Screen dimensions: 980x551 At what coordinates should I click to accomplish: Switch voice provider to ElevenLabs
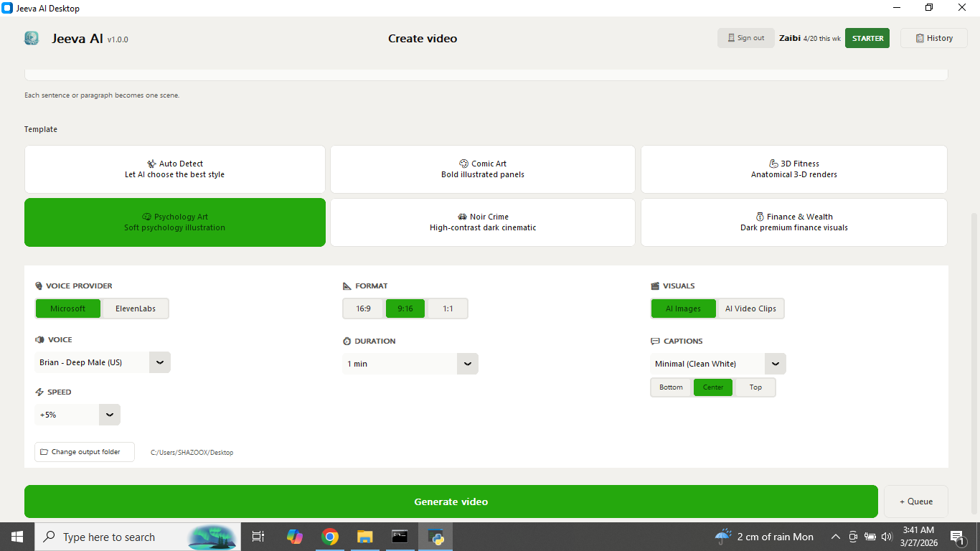coord(135,309)
